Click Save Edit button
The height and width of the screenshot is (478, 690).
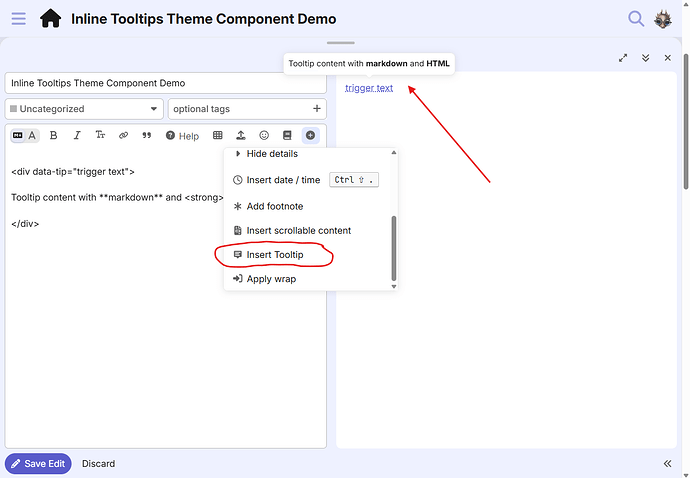(38, 463)
